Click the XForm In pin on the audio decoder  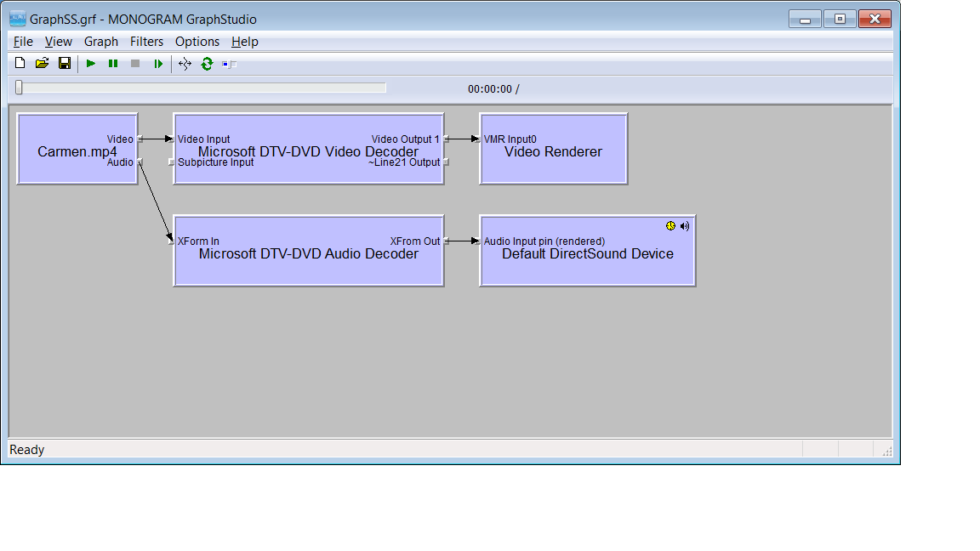171,241
